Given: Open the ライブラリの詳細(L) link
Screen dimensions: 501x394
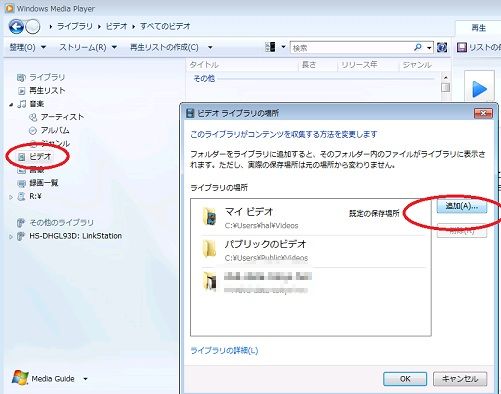Looking at the screenshot, I should 224,350.
